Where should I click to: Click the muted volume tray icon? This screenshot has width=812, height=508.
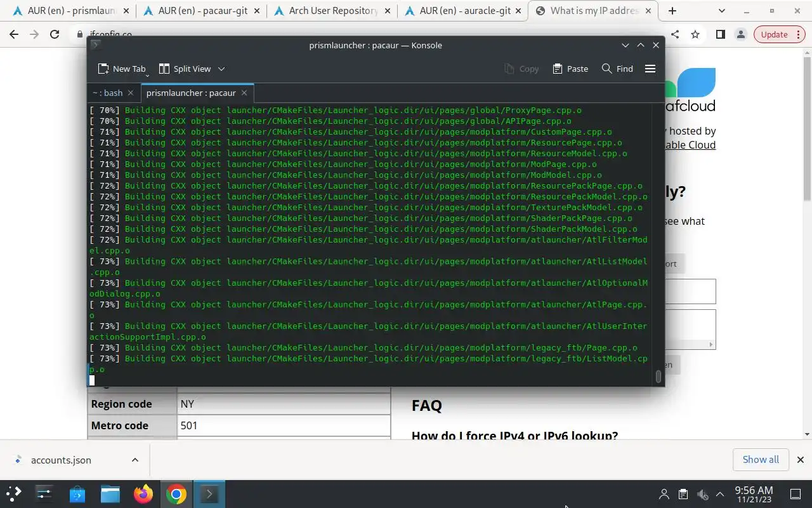[702, 494]
